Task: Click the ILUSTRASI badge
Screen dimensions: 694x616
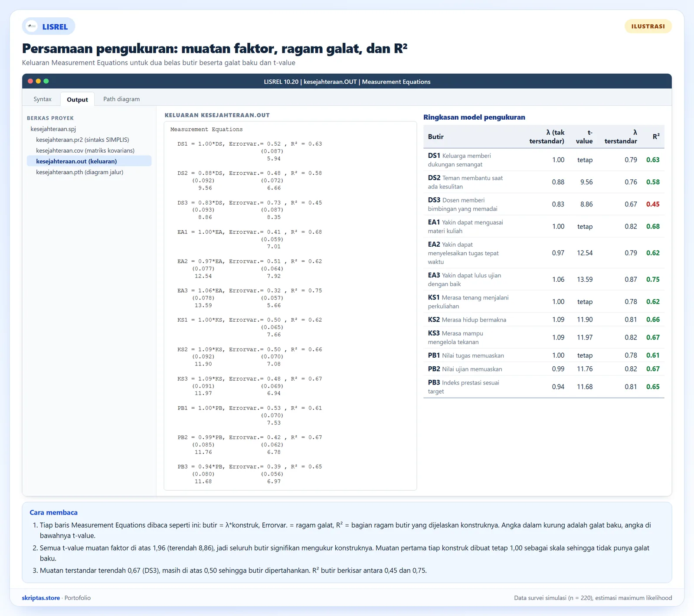Action: (648, 26)
